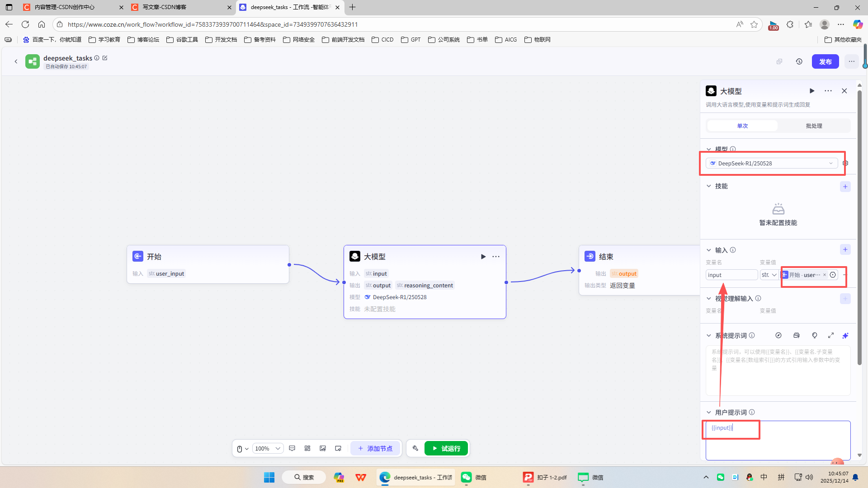Open the str variable type dropdown
868x488 pixels.
(x=769, y=275)
